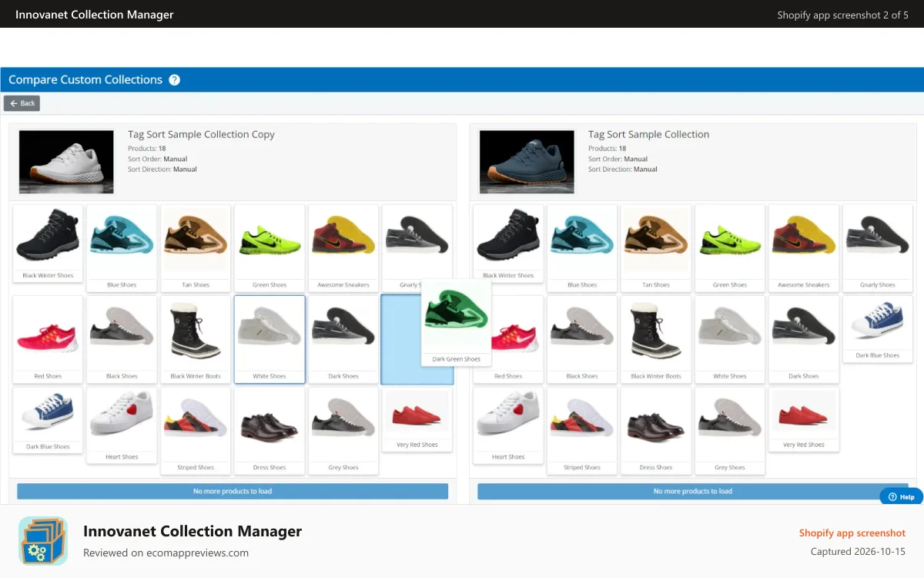Select Tan Shoes in right collection
924x578 pixels.
656,247
